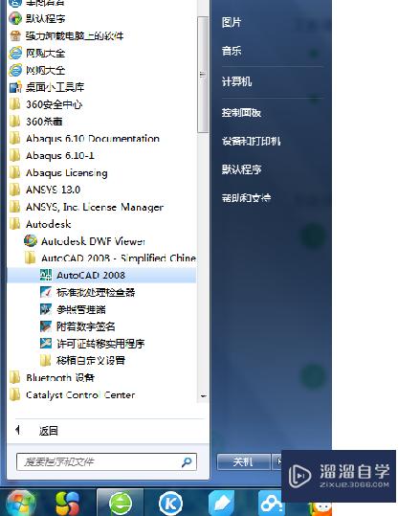Open 默认程序 in the right pane
The height and width of the screenshot is (516, 420).
(x=242, y=169)
